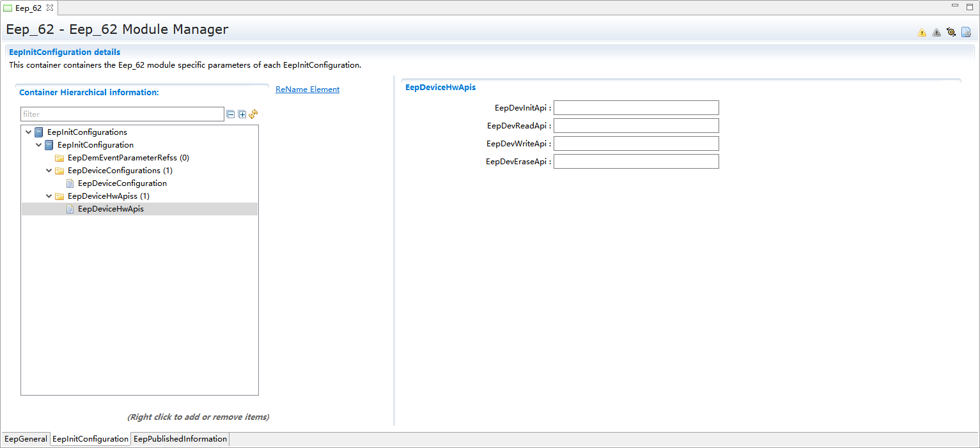
Task: Focus the EepDevReadApi text box
Action: click(x=636, y=126)
